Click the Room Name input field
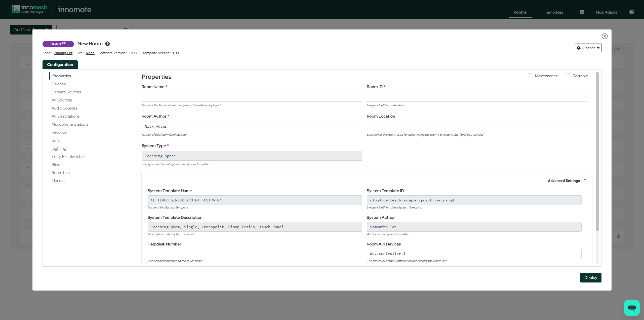 click(252, 97)
